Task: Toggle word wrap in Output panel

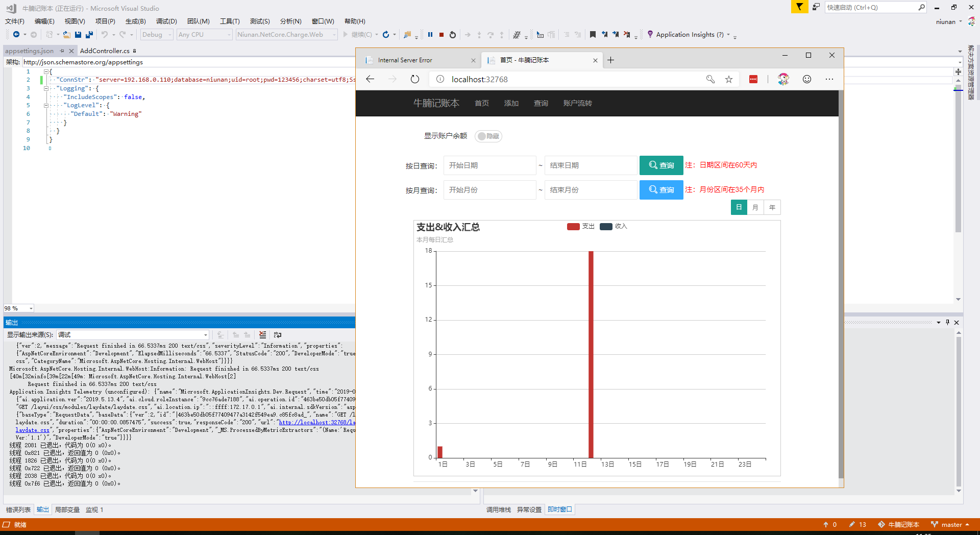Action: pos(278,335)
